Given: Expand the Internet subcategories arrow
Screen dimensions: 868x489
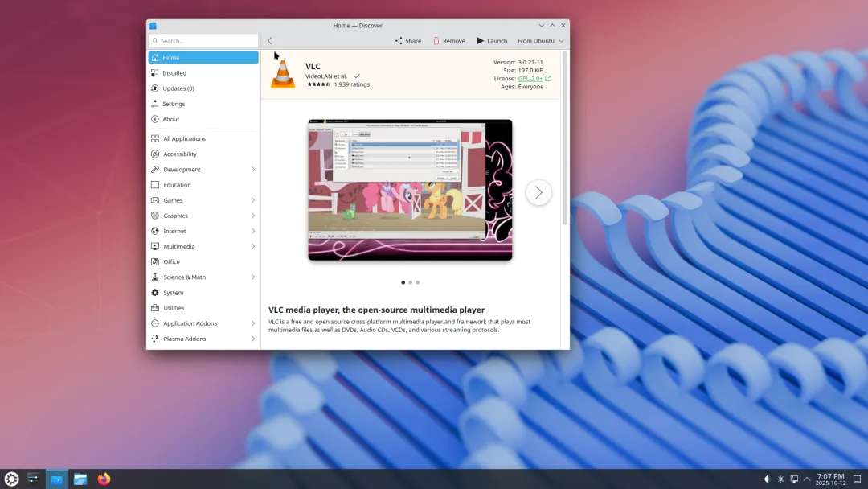Looking at the screenshot, I should click(253, 231).
